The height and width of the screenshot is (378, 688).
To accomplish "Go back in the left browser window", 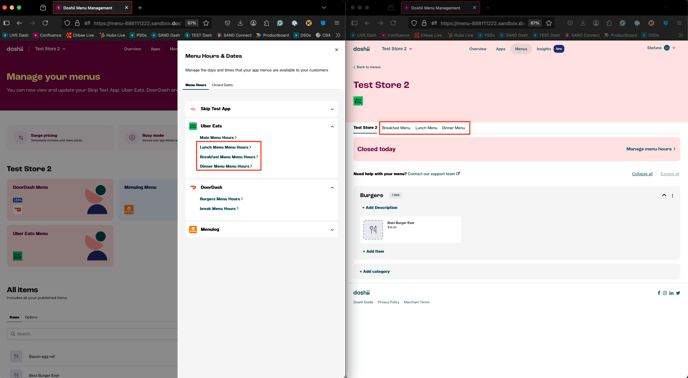I will pos(19,23).
